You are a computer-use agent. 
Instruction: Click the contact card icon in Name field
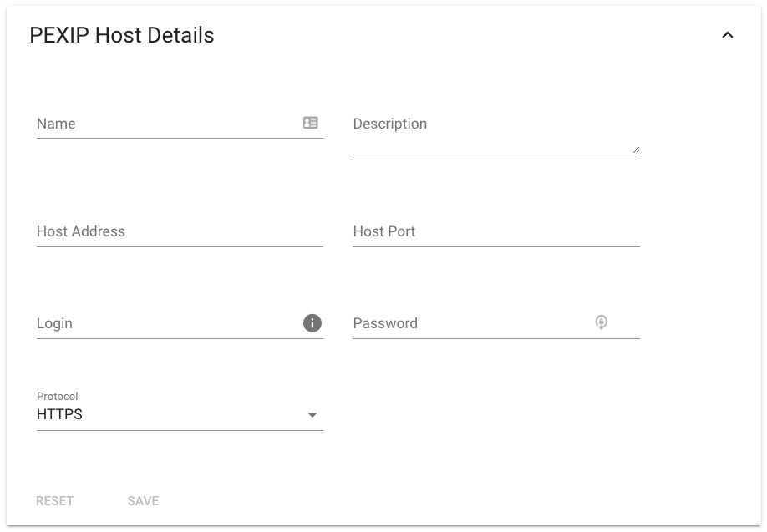click(311, 123)
